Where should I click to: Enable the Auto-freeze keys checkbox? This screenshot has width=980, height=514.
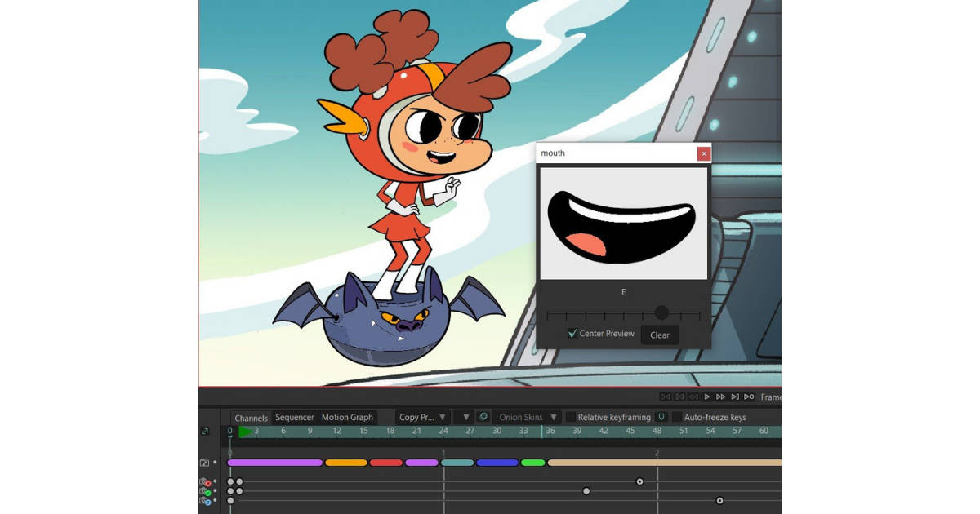(x=679, y=417)
